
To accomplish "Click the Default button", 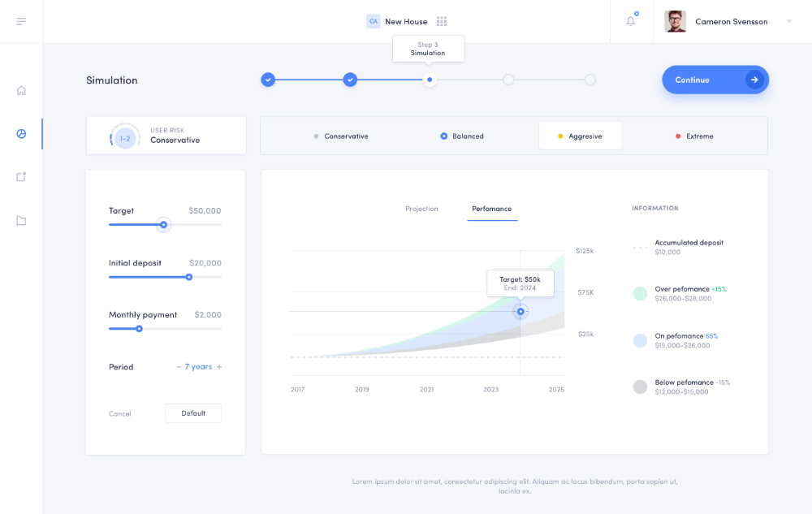I will tap(193, 413).
